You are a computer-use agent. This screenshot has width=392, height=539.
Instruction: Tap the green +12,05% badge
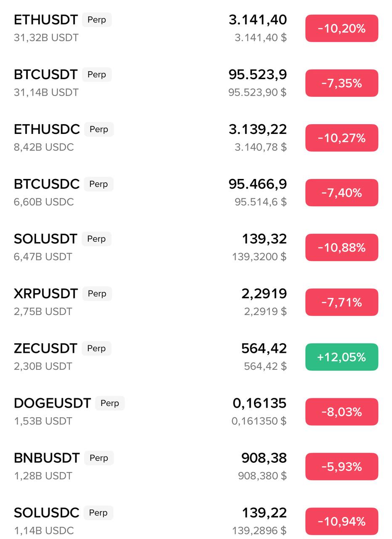[342, 357]
